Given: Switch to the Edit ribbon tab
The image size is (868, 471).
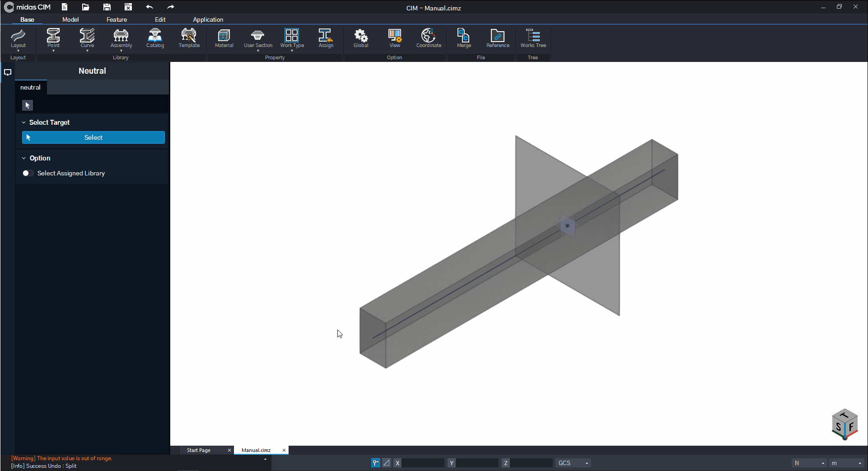Looking at the screenshot, I should [160, 19].
